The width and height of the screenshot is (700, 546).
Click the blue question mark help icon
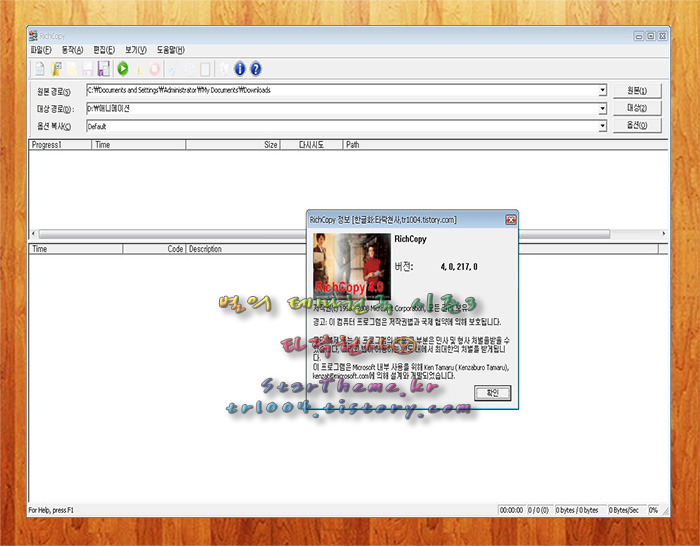click(x=256, y=69)
